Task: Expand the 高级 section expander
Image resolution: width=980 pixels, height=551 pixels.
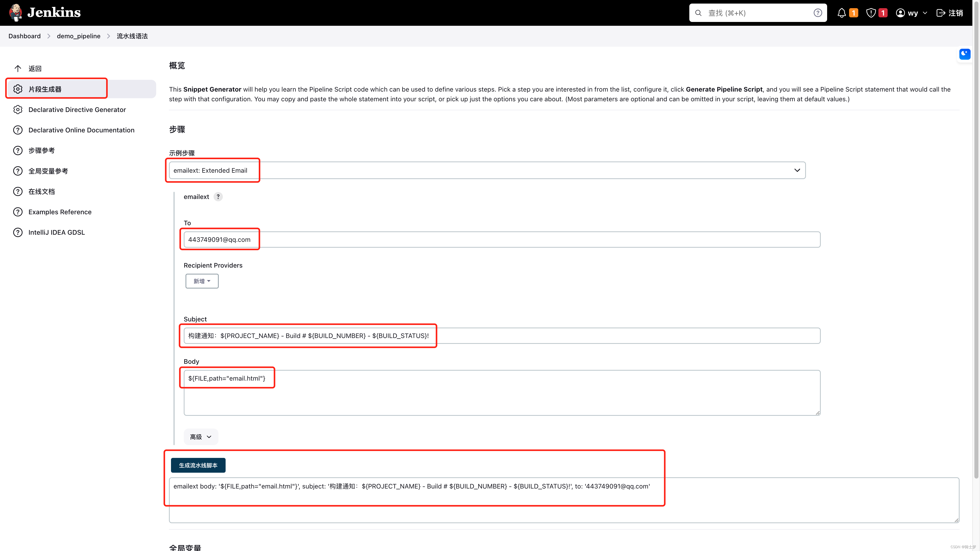Action: [x=200, y=437]
